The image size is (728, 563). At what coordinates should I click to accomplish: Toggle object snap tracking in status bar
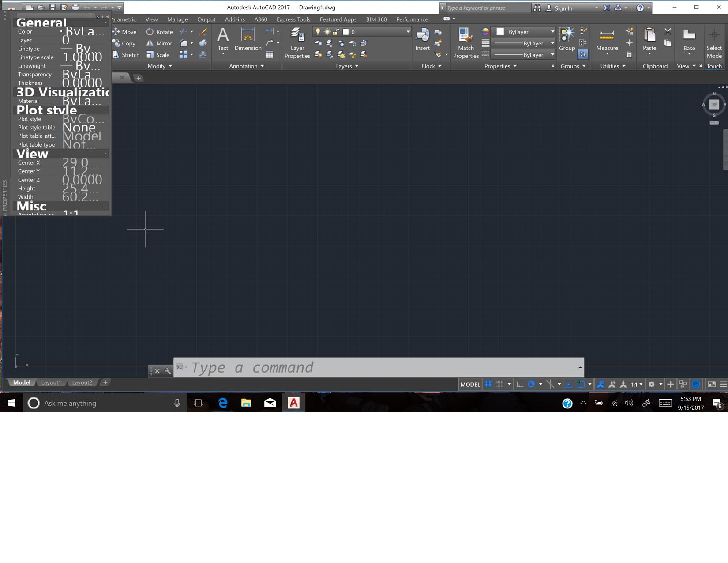point(569,384)
